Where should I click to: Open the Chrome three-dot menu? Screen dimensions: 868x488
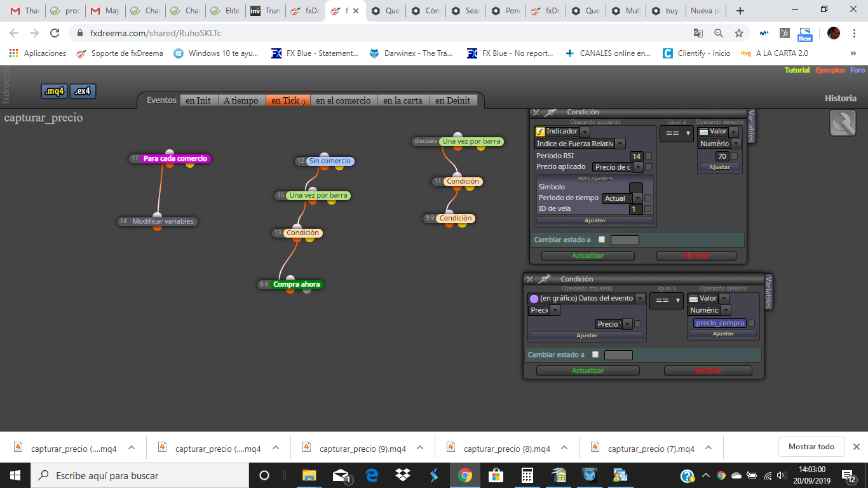coord(854,33)
